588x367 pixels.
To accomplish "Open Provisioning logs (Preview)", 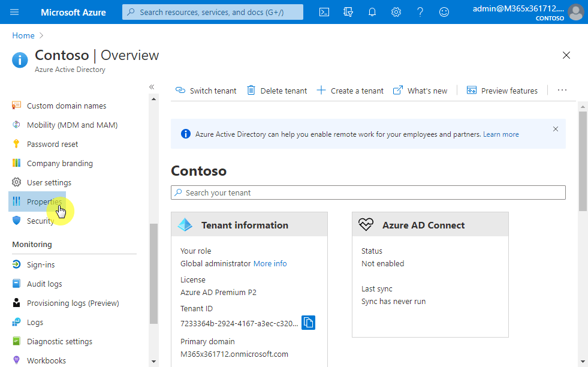I will pyautogui.click(x=74, y=303).
